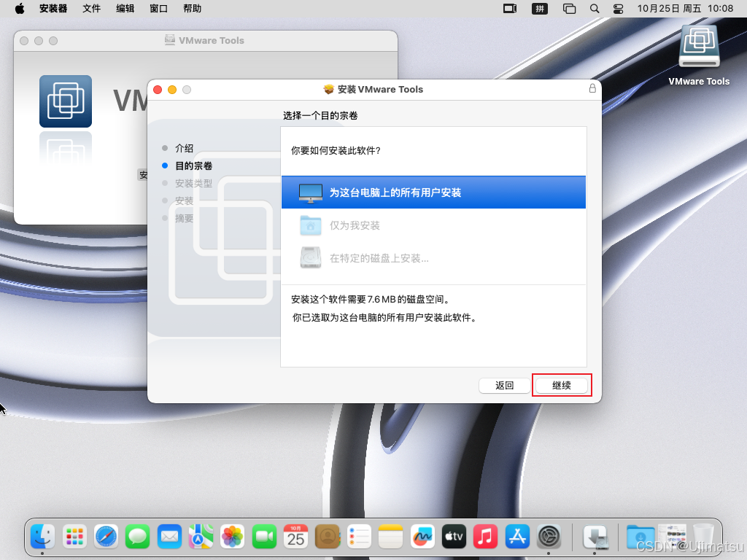This screenshot has height=560, width=747.
Task: Select 在特定的磁盘上安装 option
Action: point(433,258)
